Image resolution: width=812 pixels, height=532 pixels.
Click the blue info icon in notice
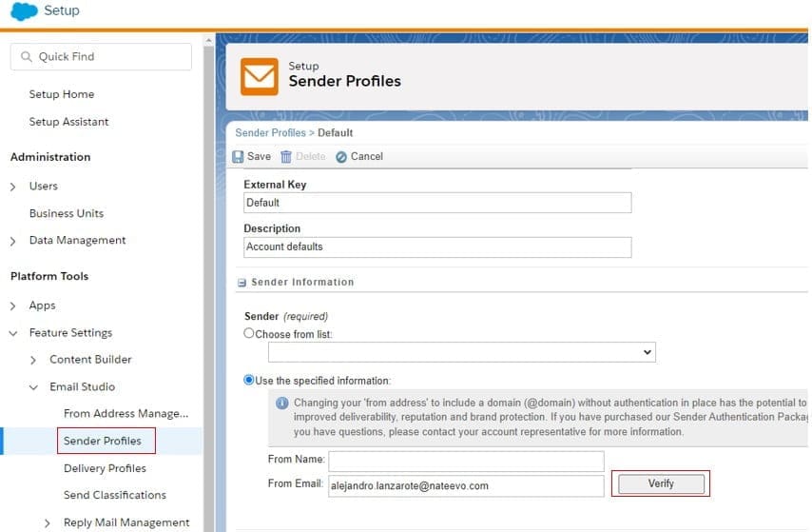click(x=281, y=404)
